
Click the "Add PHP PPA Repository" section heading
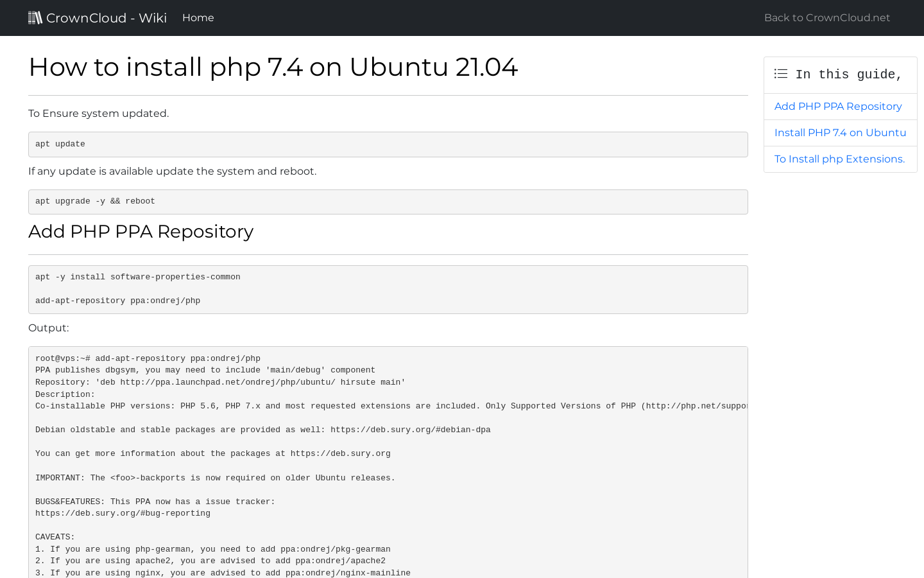tap(141, 231)
